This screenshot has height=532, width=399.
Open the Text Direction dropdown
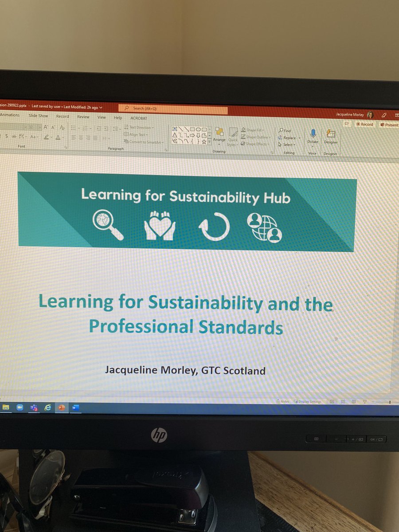[139, 127]
